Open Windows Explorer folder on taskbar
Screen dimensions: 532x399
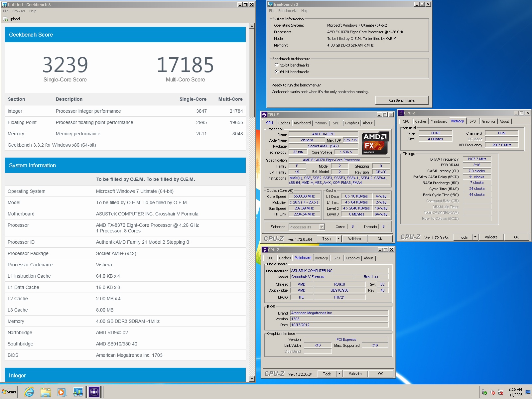click(x=46, y=392)
